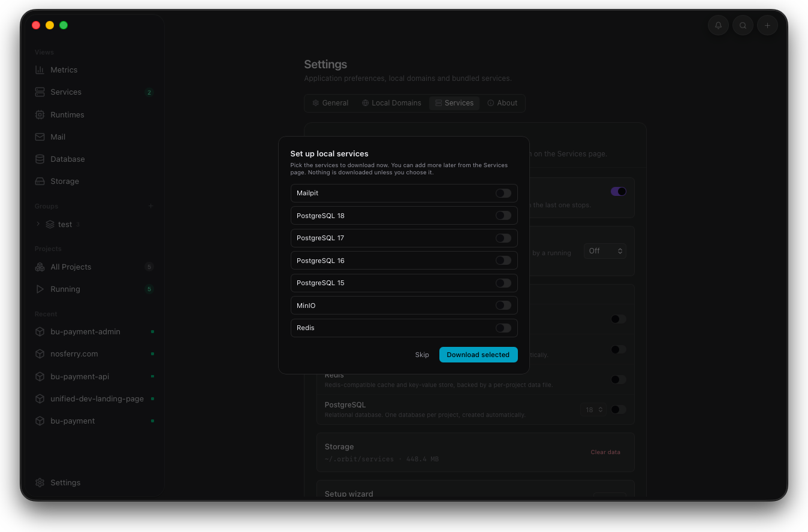Toggle the PostgreSQL service switch in settings
The width and height of the screenshot is (808, 532).
618,409
